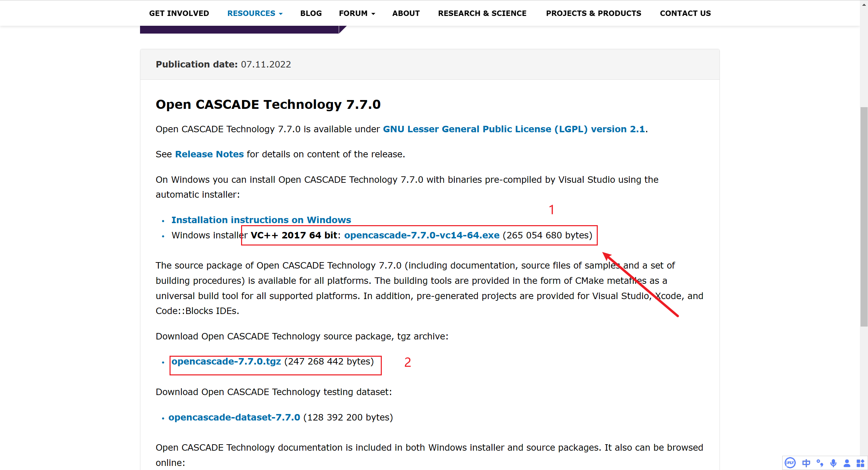The height and width of the screenshot is (470, 868).
Task: Toggle Chinese/English input mode
Action: (x=806, y=463)
